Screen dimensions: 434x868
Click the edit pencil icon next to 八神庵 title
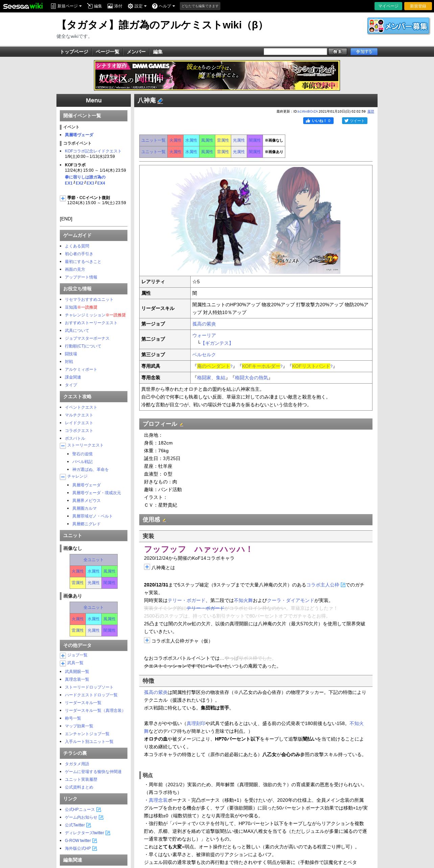click(160, 101)
